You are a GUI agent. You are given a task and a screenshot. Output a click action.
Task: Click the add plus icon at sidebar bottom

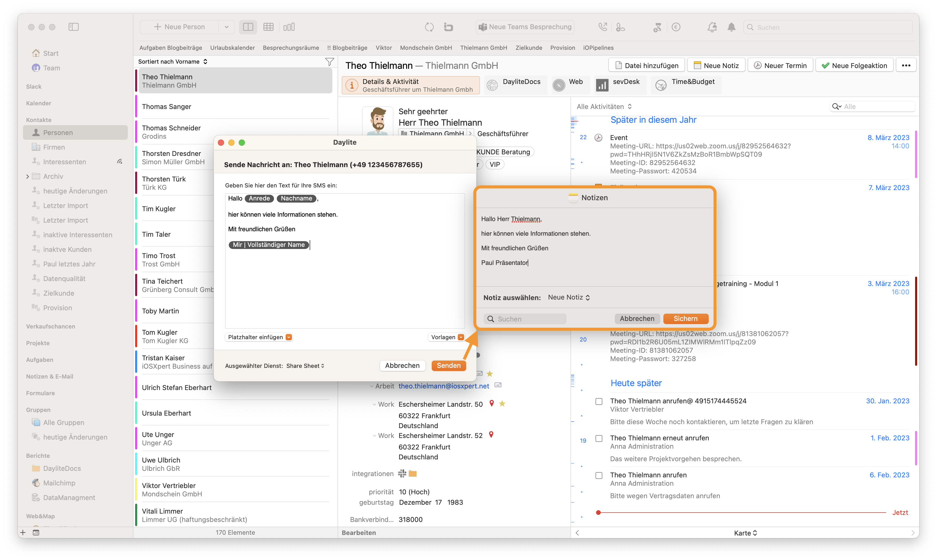click(x=23, y=532)
